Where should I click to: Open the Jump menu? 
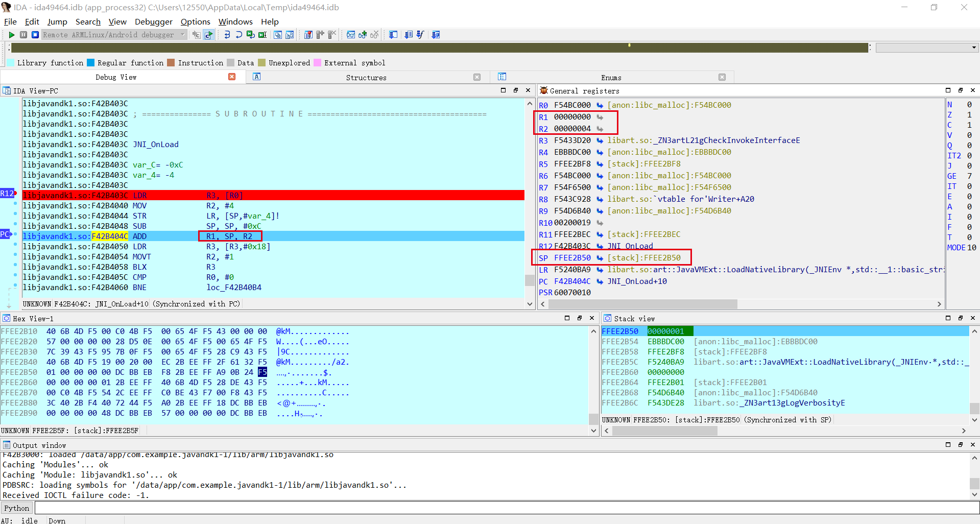point(57,21)
